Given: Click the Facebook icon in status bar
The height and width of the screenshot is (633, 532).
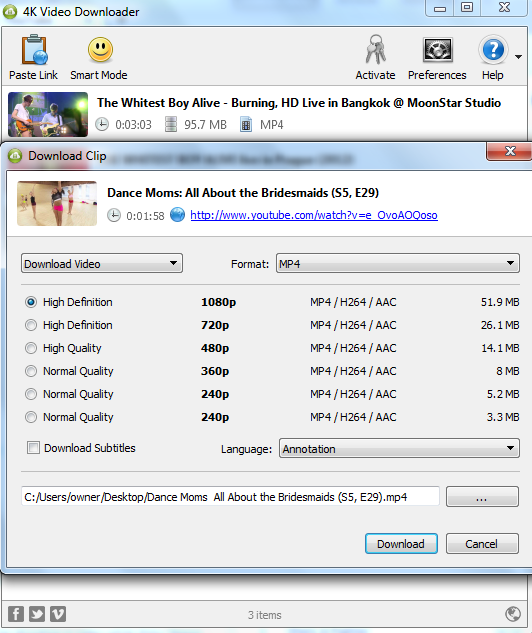Looking at the screenshot, I should click(x=16, y=614).
